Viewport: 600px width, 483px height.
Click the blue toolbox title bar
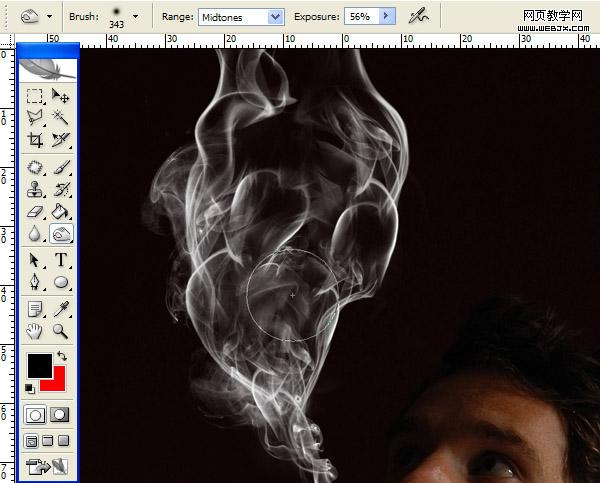click(x=48, y=51)
